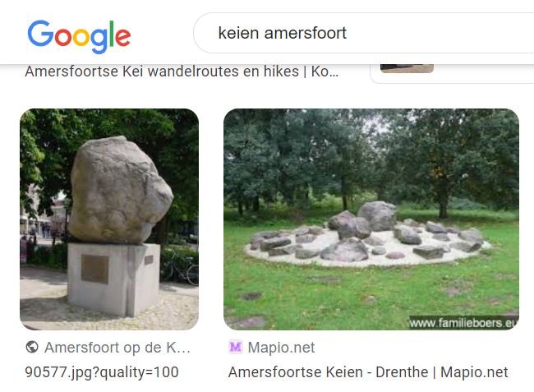Click the Mapio.net source name
The height and width of the screenshot is (392, 534).
click(281, 348)
